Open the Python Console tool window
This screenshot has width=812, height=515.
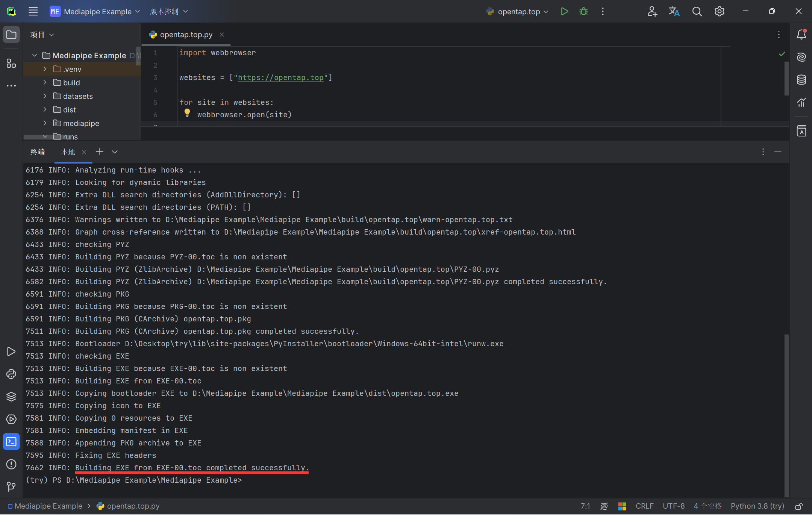11,374
